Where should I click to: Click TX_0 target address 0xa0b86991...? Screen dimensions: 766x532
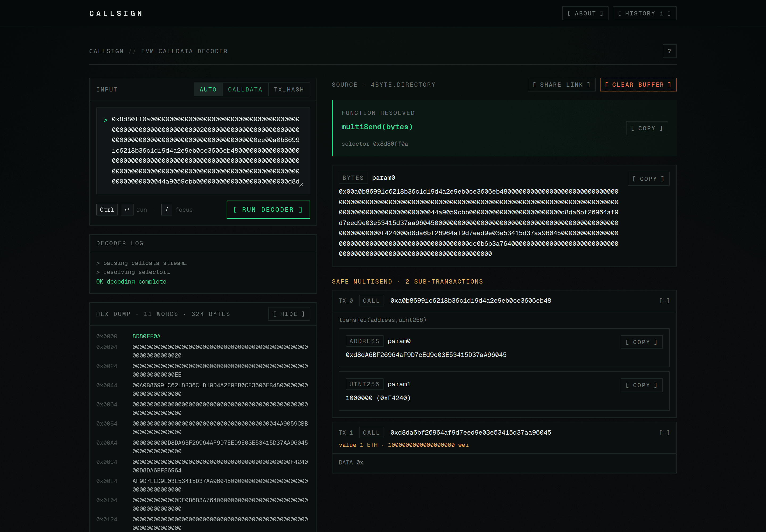[x=471, y=301]
